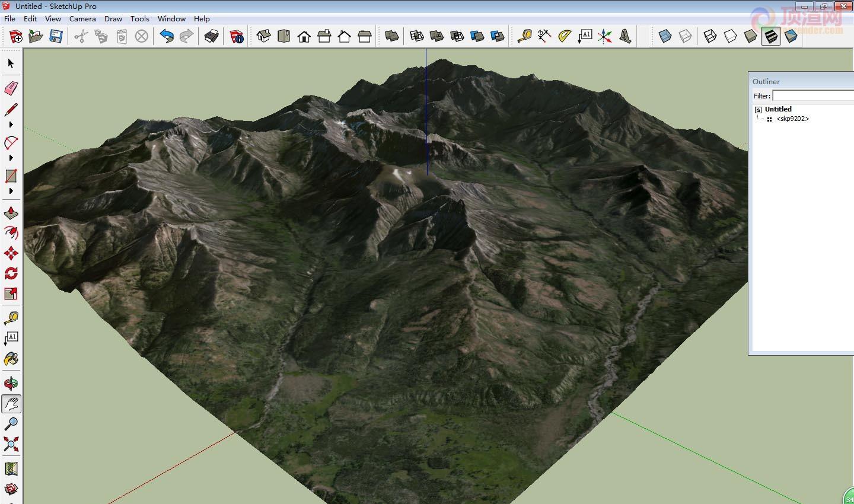Screen dimensions: 854x504
Task: Select the Split solid tool
Action: coord(498,37)
